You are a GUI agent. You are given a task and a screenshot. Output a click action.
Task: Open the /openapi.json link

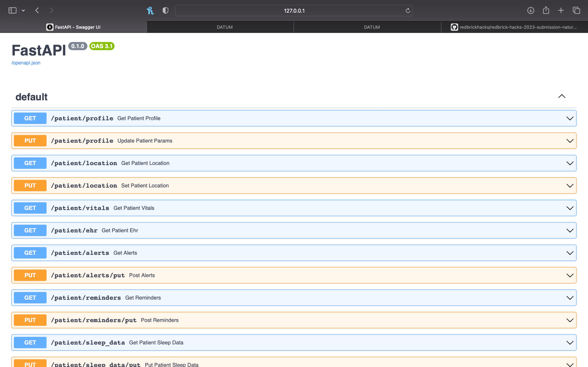pos(26,63)
